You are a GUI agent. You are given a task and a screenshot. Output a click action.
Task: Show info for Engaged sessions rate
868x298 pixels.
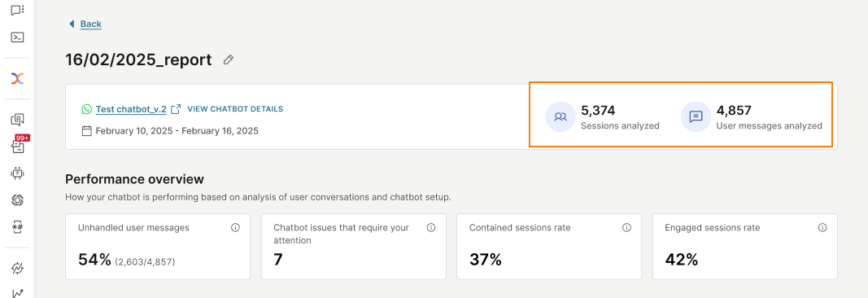pyautogui.click(x=822, y=228)
